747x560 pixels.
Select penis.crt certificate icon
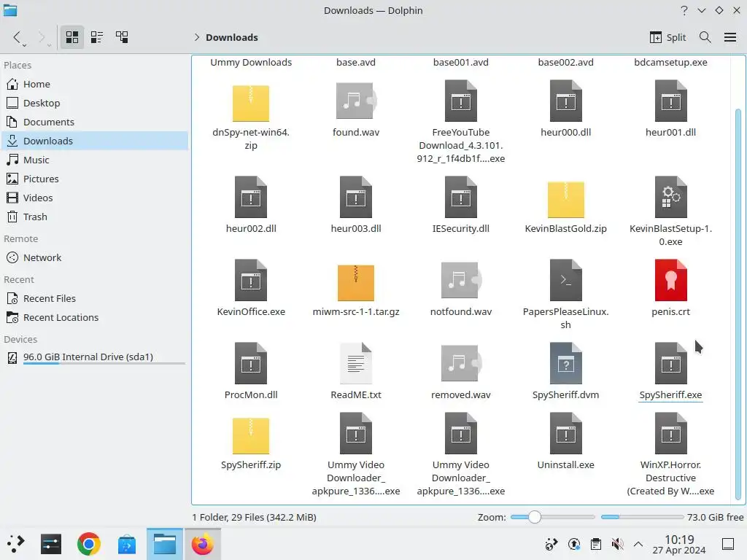click(x=670, y=281)
